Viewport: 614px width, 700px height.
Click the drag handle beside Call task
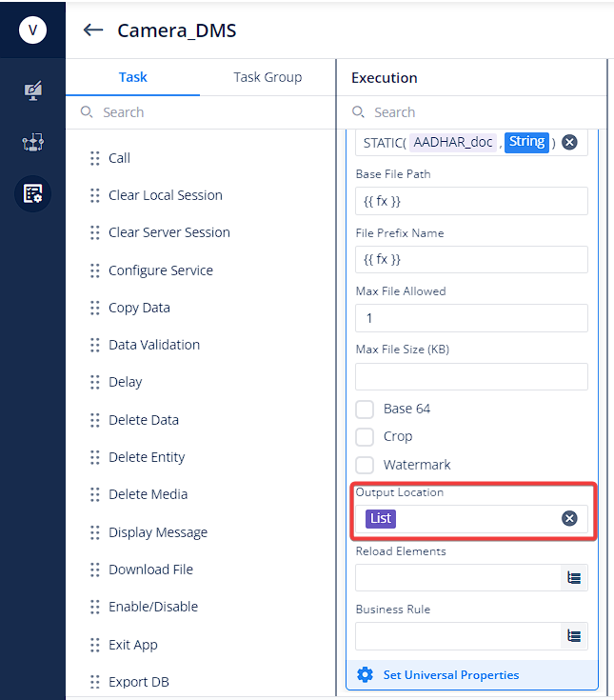point(94,158)
